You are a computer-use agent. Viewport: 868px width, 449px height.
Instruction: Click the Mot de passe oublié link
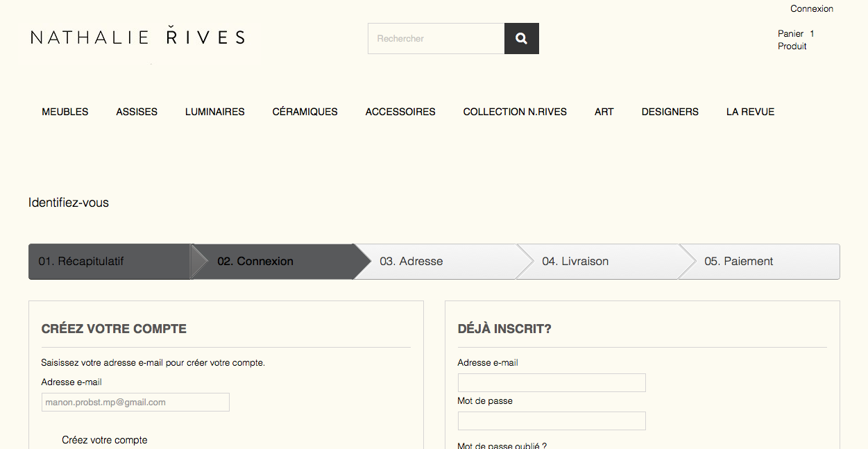[502, 446]
